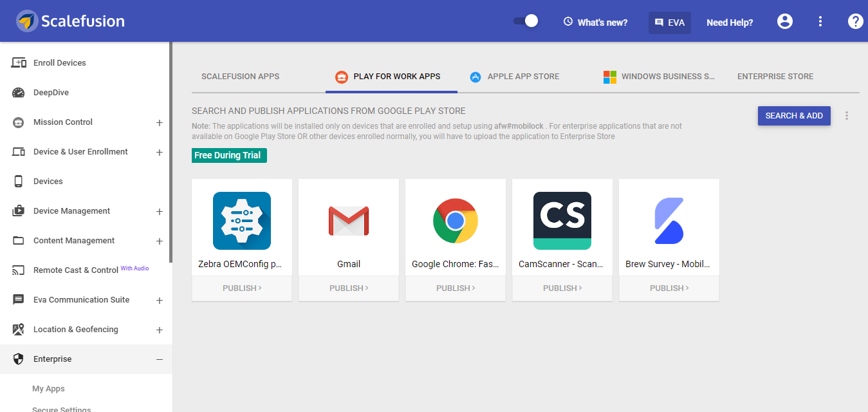Click the Need Help? link
The image size is (868, 412).
[x=730, y=23]
